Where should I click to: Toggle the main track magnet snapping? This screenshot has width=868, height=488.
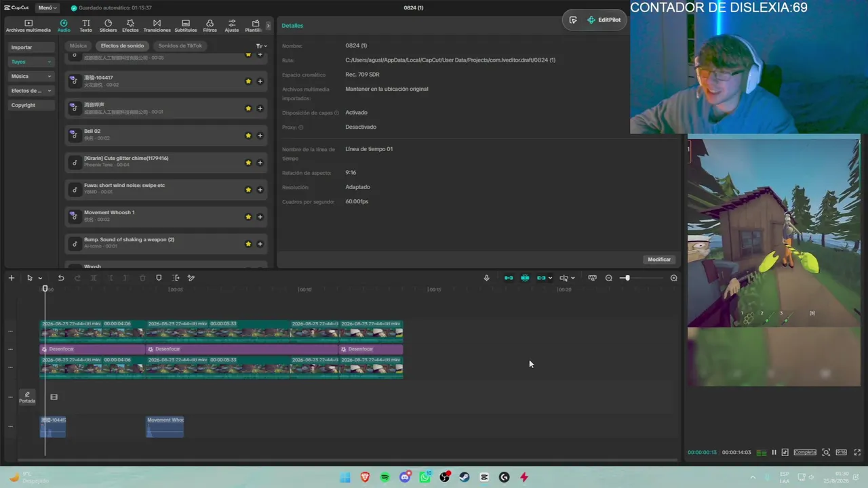509,278
